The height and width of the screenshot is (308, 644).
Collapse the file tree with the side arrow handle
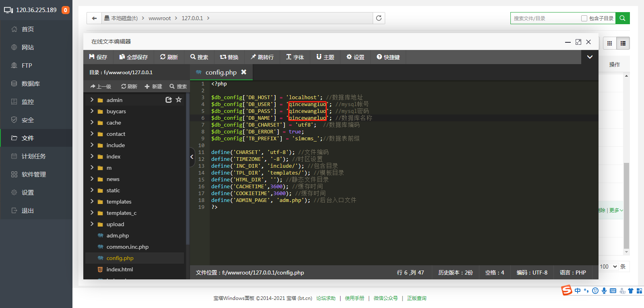pyautogui.click(x=192, y=157)
